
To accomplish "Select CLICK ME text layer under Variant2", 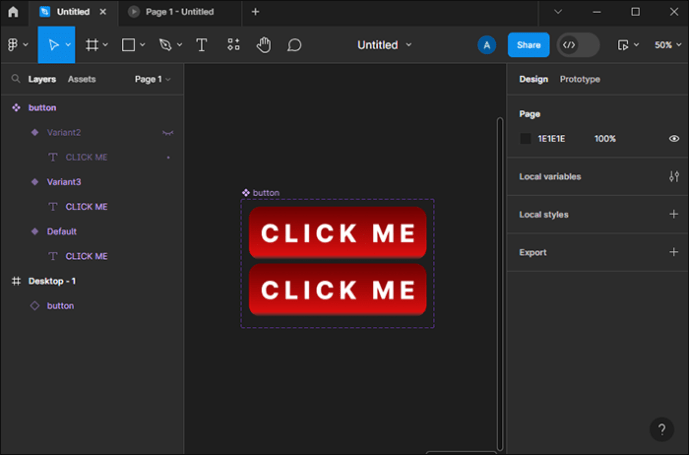I will click(92, 157).
